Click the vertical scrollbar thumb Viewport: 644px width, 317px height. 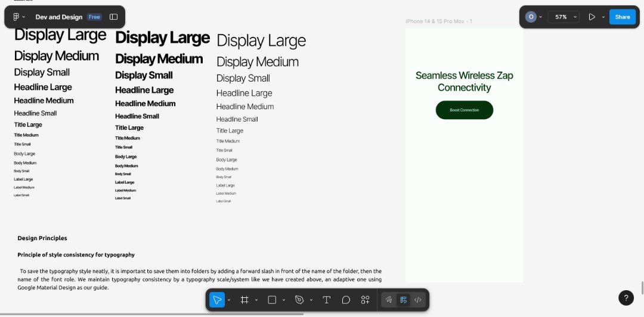click(x=642, y=288)
